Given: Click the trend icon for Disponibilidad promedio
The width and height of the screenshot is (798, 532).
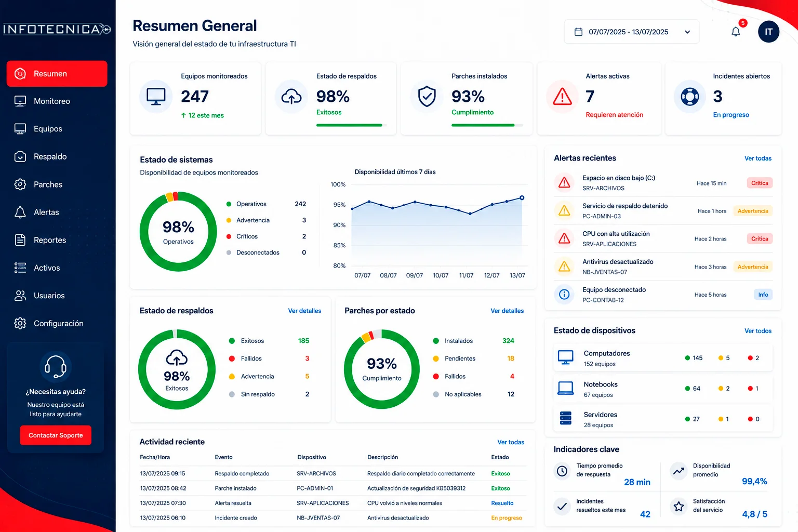Looking at the screenshot, I should pyautogui.click(x=679, y=471).
